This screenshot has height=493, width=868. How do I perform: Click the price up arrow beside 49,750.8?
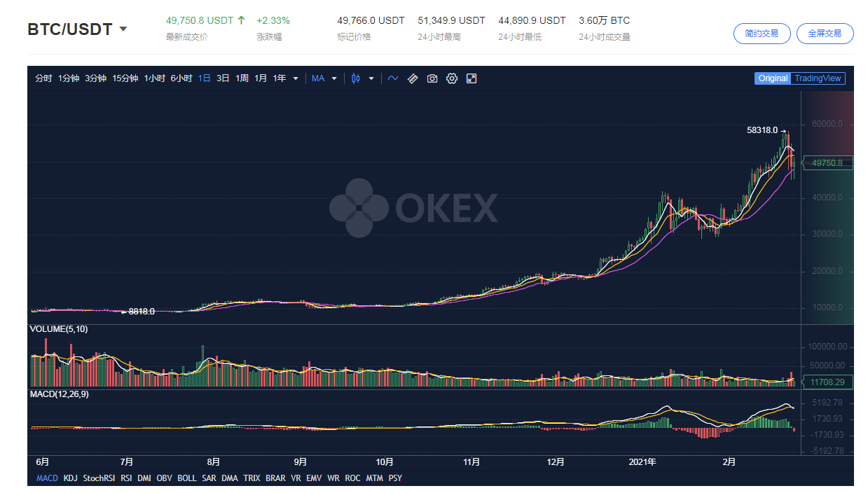(242, 20)
